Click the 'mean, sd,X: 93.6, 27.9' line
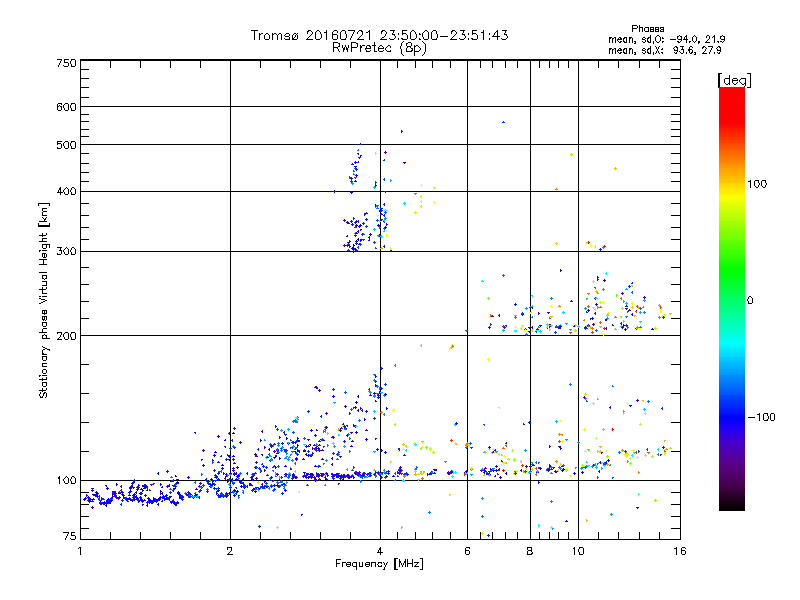Image resolution: width=800 pixels, height=600 pixels. 664,50
